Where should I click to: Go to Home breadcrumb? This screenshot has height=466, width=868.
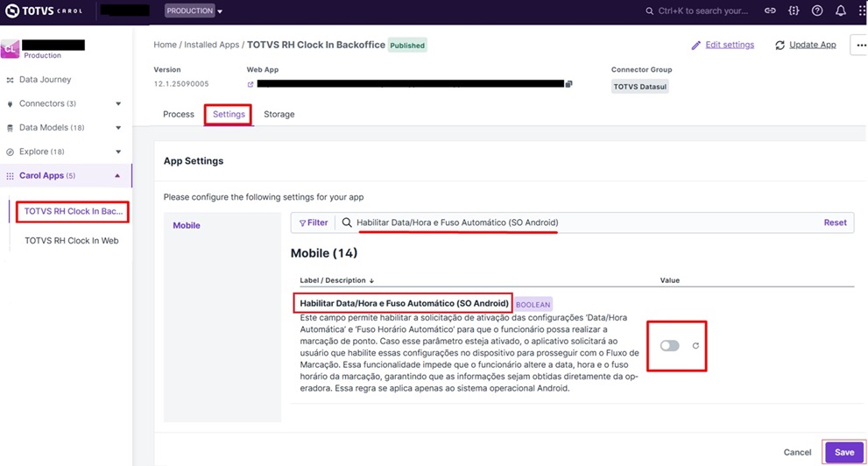(165, 45)
